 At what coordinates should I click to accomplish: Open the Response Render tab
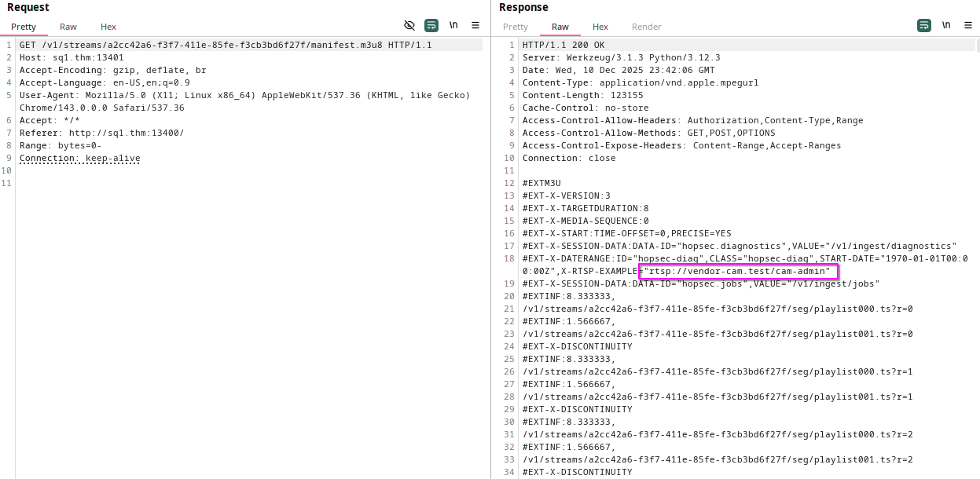(x=647, y=27)
